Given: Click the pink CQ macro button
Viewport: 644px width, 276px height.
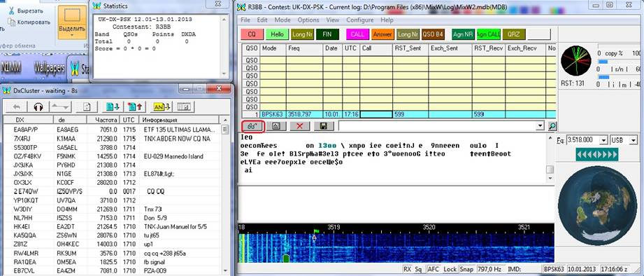Looking at the screenshot, I should (x=252, y=34).
